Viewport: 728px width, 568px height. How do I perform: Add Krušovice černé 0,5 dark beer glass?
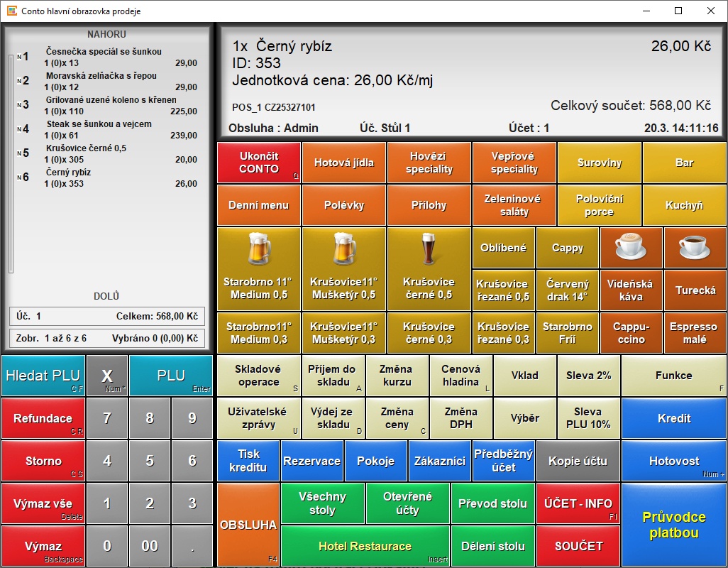429,251
